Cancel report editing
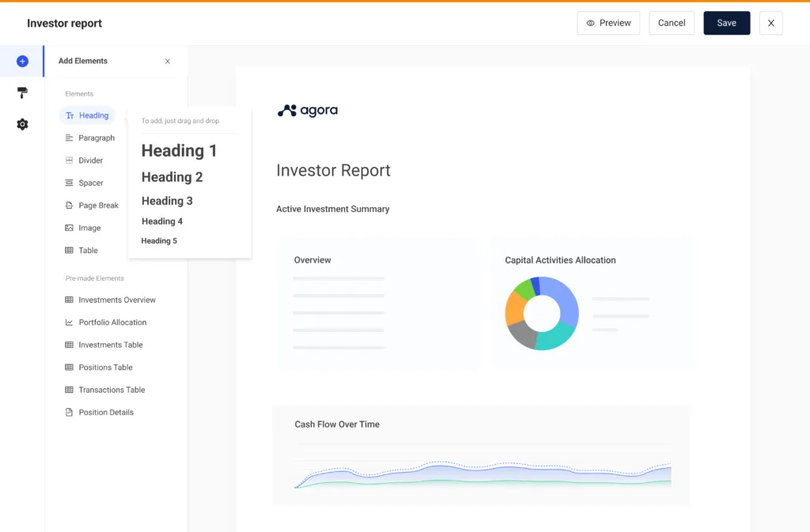 [x=671, y=23]
